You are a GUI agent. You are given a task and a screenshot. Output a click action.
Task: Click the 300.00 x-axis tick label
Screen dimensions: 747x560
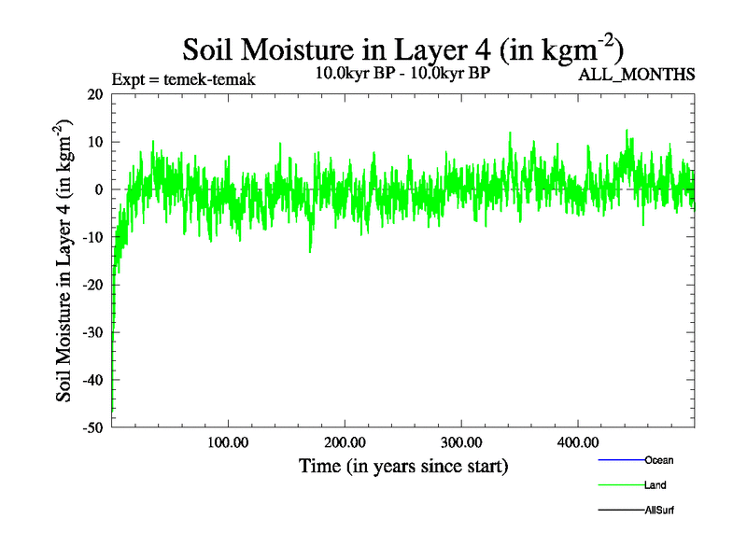460,442
